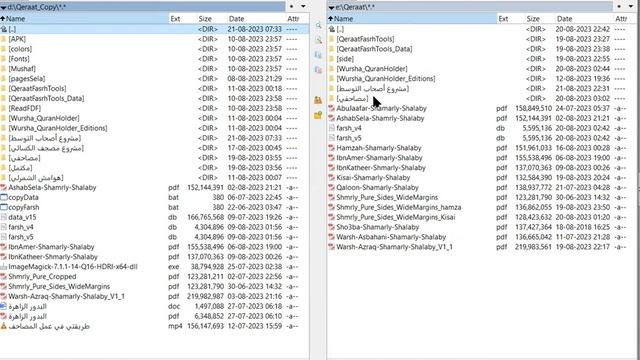The width and height of the screenshot is (640, 360).
Task: Click the PDF icon of Hamzah-Shamarly-Shalaby
Action: pyautogui.click(x=332, y=148)
